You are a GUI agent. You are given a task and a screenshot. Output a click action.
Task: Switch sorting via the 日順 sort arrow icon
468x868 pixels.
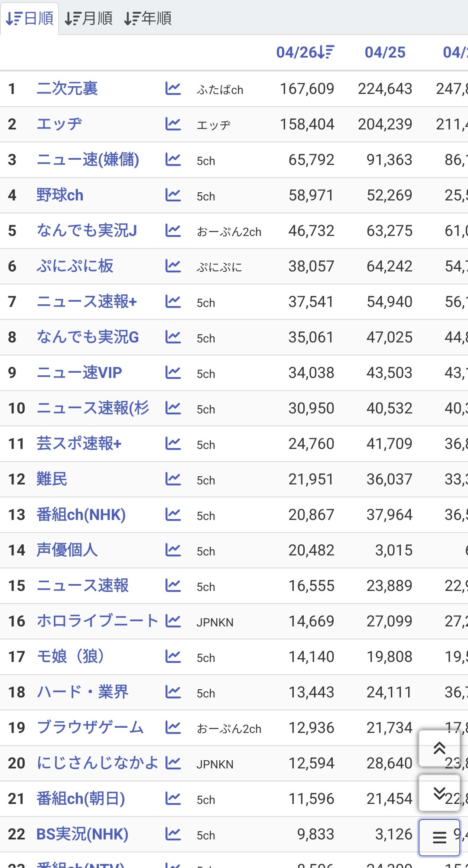(x=13, y=18)
